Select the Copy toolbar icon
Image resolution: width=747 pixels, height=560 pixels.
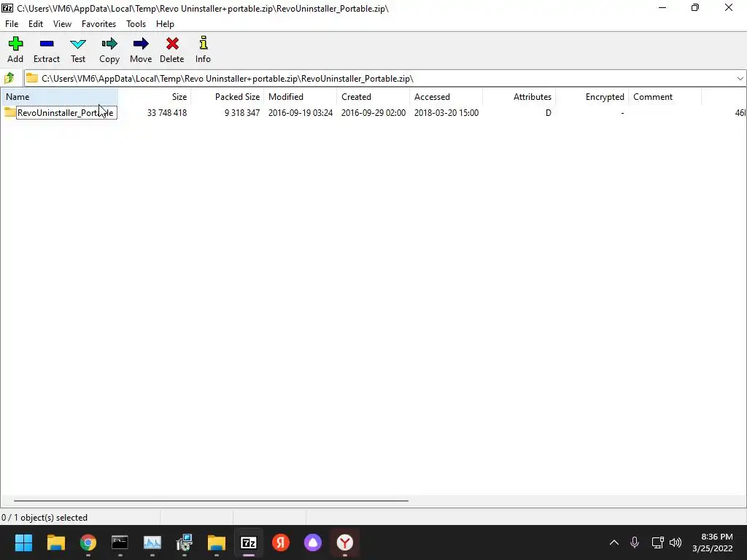tap(109, 44)
